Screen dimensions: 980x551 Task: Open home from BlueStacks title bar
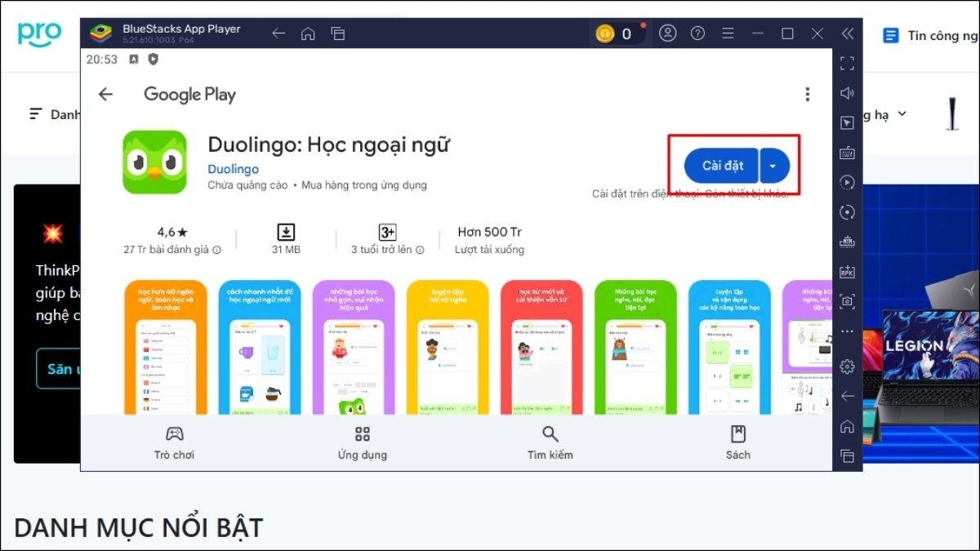[x=308, y=33]
